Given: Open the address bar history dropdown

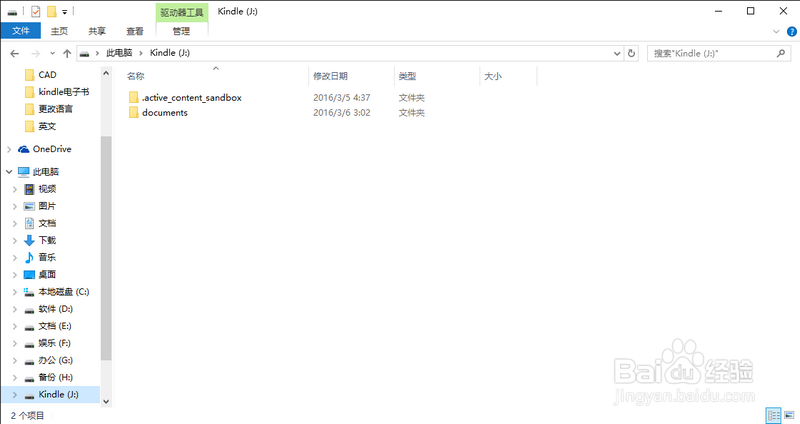Looking at the screenshot, I should [617, 53].
